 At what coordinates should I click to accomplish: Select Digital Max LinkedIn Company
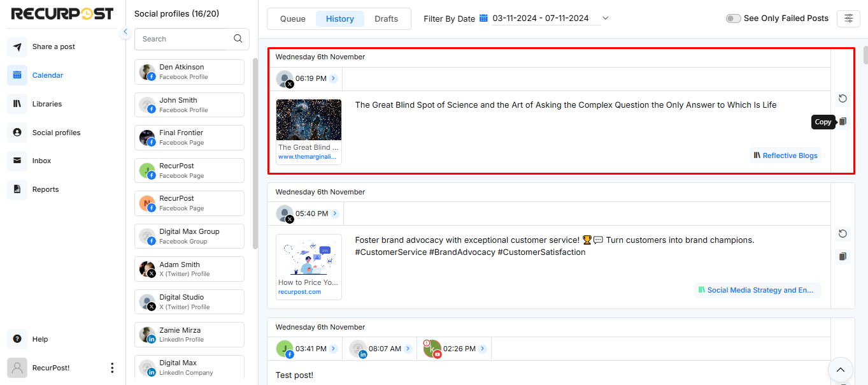[x=189, y=368]
